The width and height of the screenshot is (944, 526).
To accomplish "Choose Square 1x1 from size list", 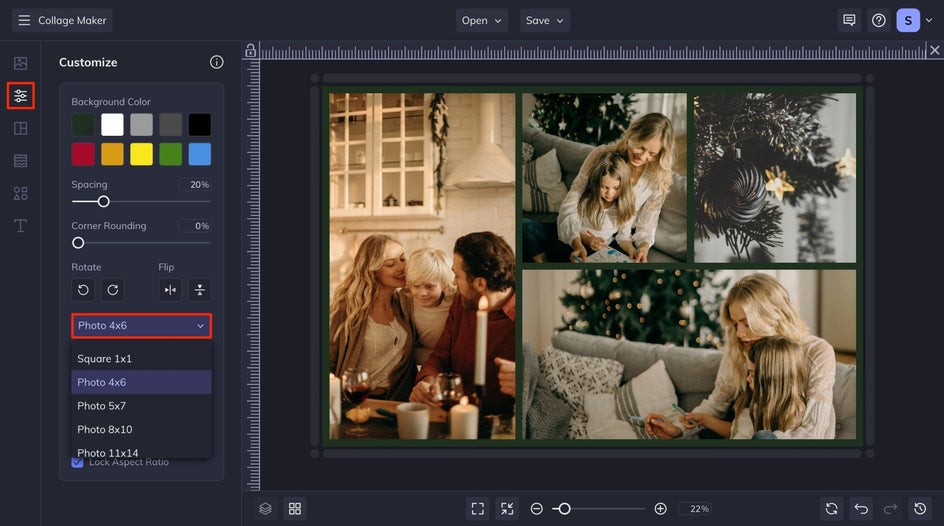I will (x=141, y=359).
